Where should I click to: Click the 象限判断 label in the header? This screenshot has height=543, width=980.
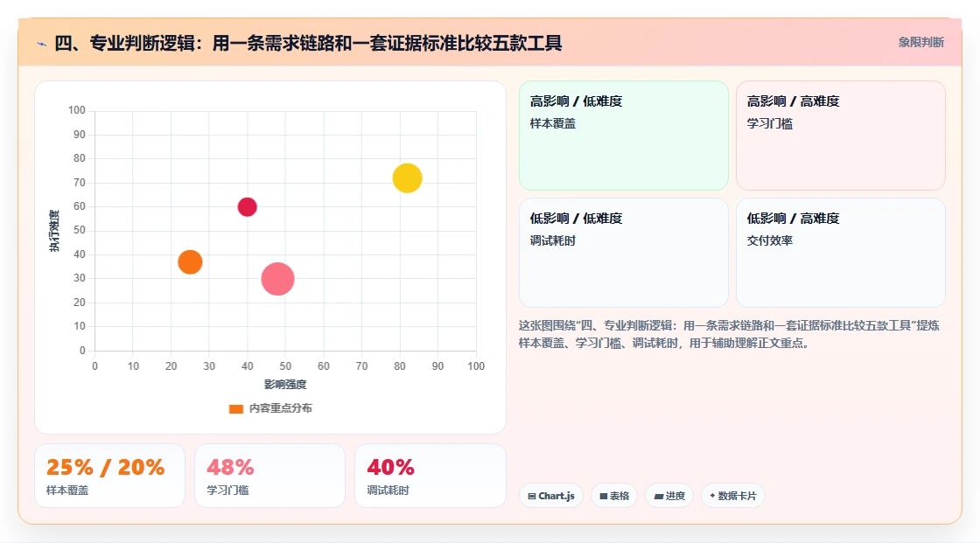pos(920,43)
